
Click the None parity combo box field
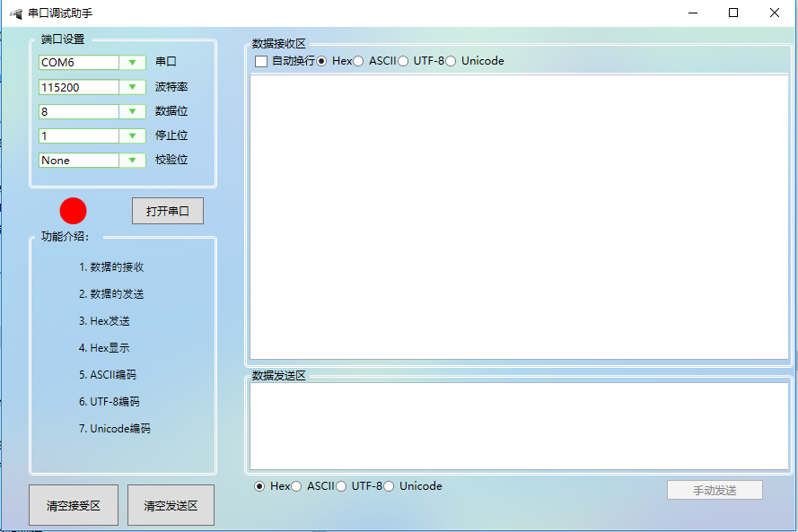[x=79, y=161]
